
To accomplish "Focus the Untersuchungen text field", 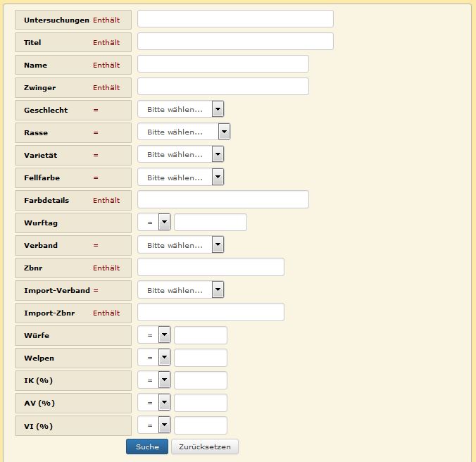I will coord(235,19).
